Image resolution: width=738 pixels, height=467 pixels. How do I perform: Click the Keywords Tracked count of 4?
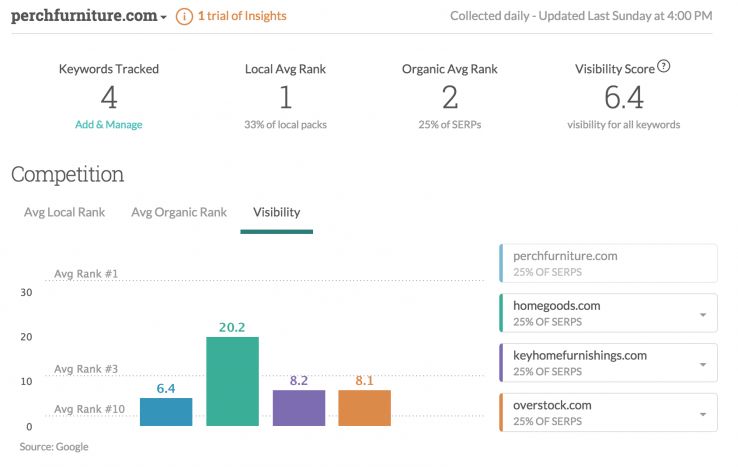109,97
